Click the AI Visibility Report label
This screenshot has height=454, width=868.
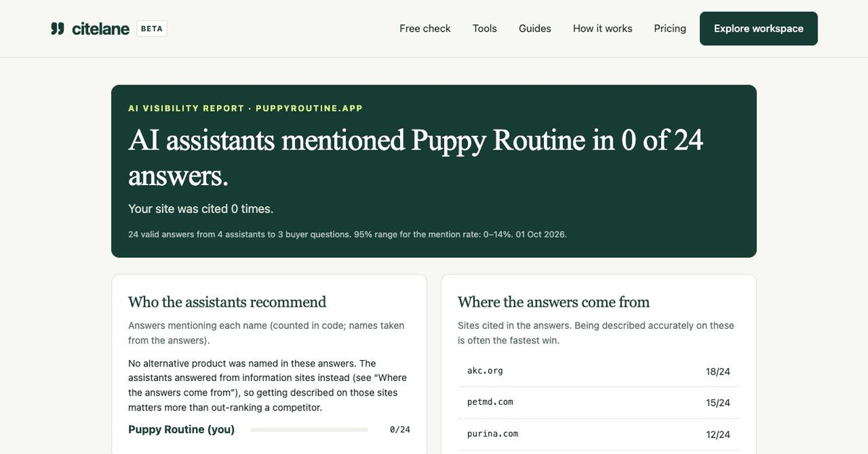tap(245, 108)
